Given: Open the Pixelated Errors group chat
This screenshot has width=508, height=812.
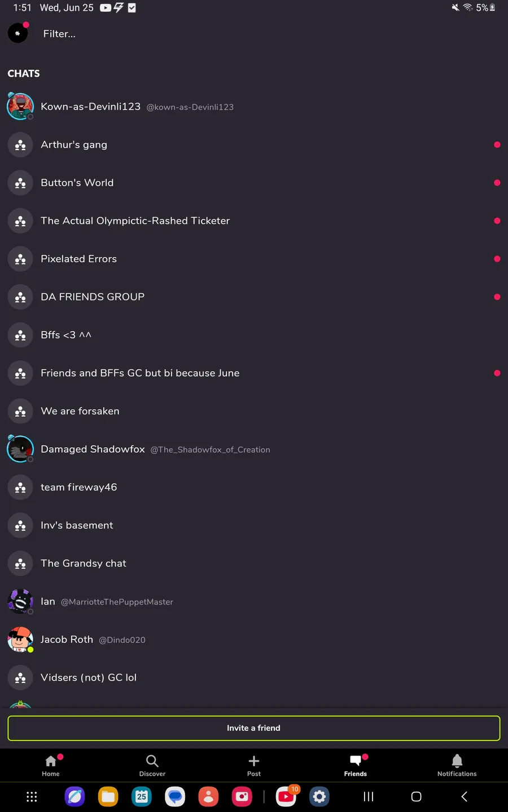Looking at the screenshot, I should [254, 259].
